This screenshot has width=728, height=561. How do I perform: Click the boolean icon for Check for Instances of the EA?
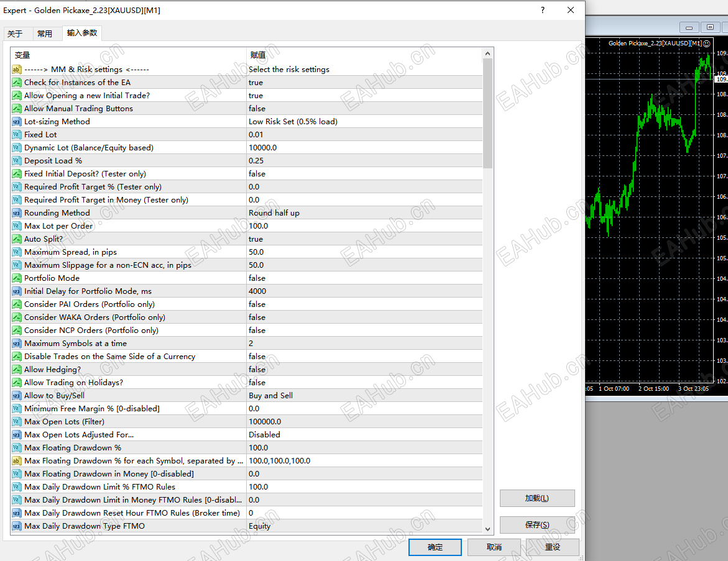[17, 83]
